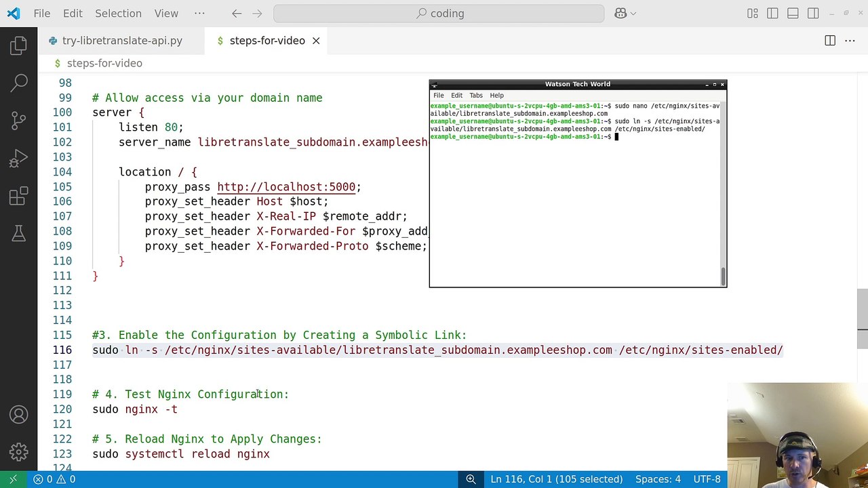Open the Accounts icon
The height and width of the screenshot is (488, 868).
point(18,414)
